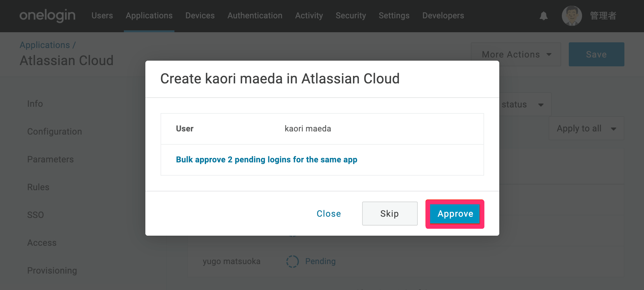Click the Pending status link for yugo matsuoka

(320, 261)
